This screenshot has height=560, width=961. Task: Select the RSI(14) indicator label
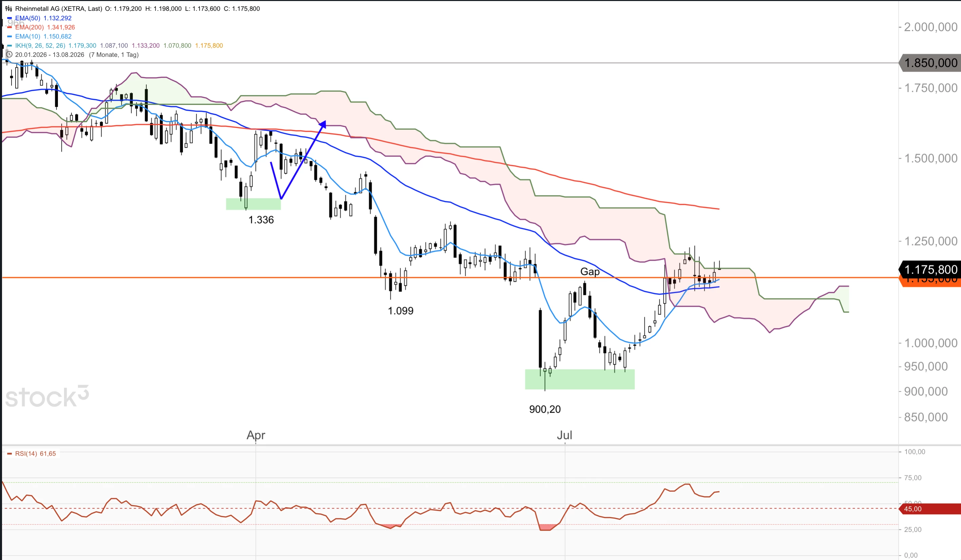[26, 453]
